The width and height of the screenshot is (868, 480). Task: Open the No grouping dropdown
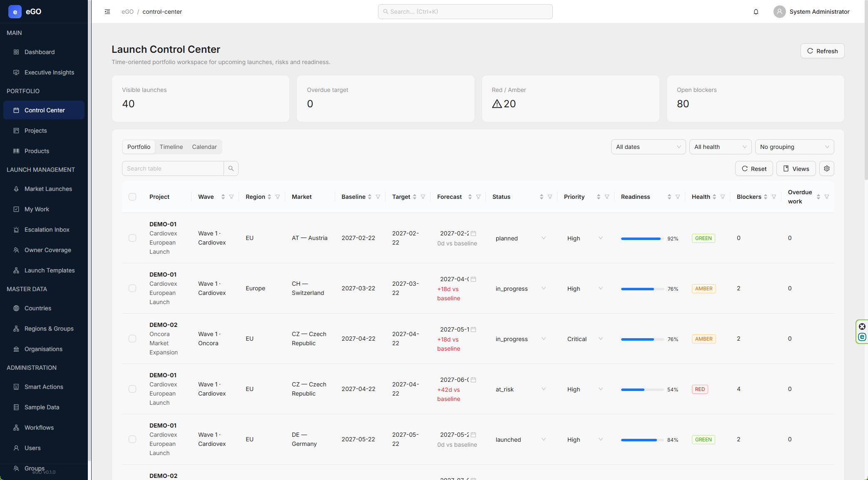click(x=794, y=147)
